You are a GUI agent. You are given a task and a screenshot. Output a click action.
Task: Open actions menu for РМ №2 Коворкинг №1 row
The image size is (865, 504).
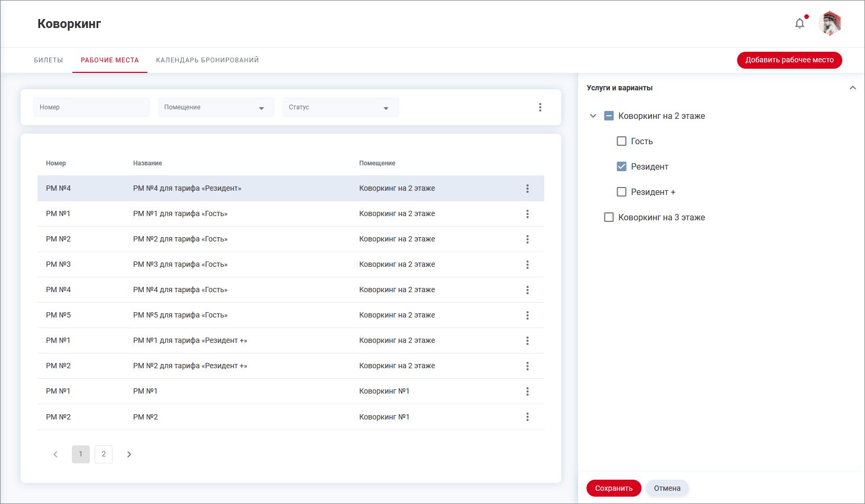click(x=527, y=417)
